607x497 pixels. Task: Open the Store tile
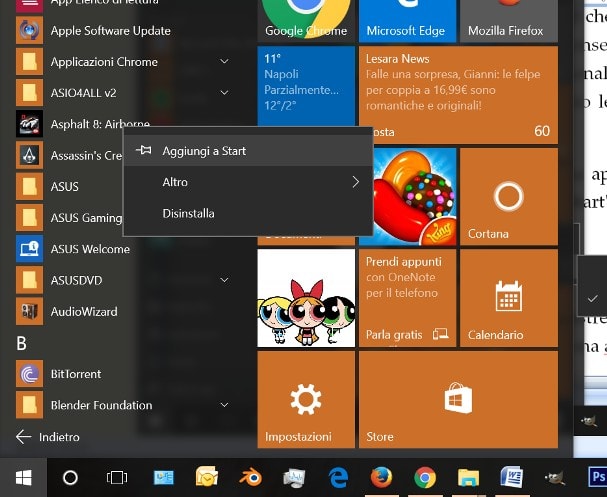coord(458,399)
